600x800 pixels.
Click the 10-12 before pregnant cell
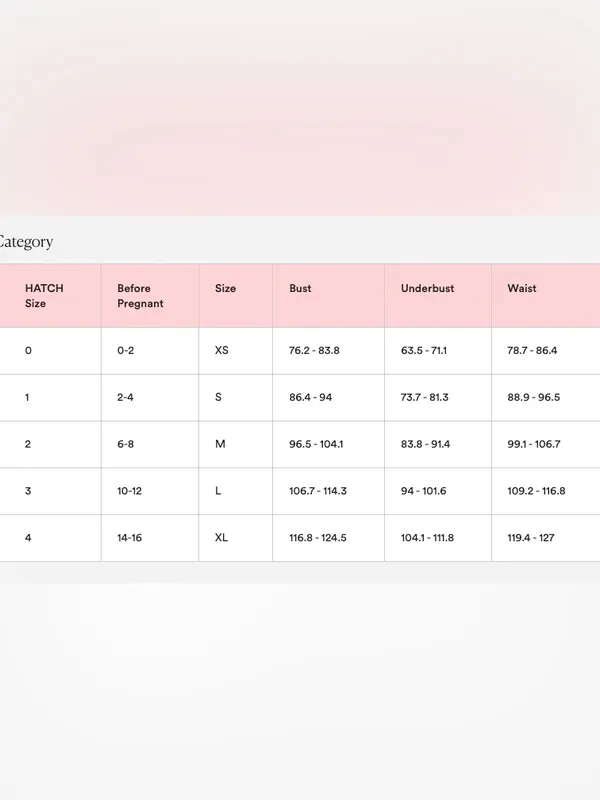pos(130,491)
